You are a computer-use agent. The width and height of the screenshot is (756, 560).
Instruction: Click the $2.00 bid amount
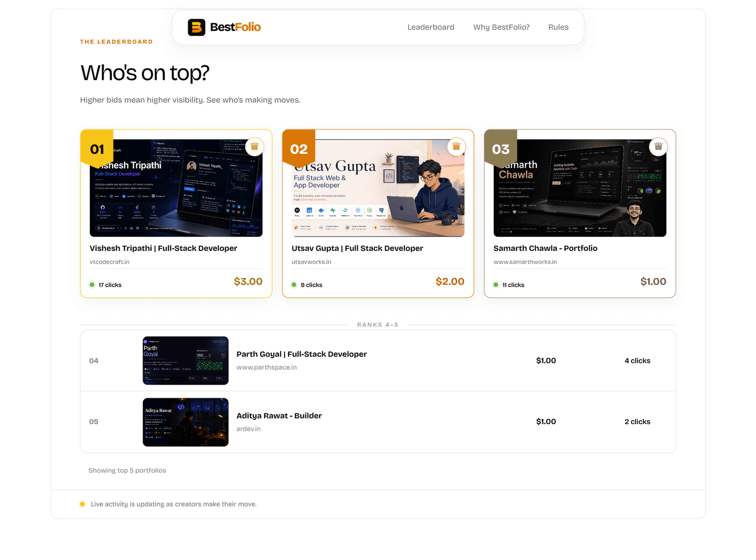[x=450, y=282]
